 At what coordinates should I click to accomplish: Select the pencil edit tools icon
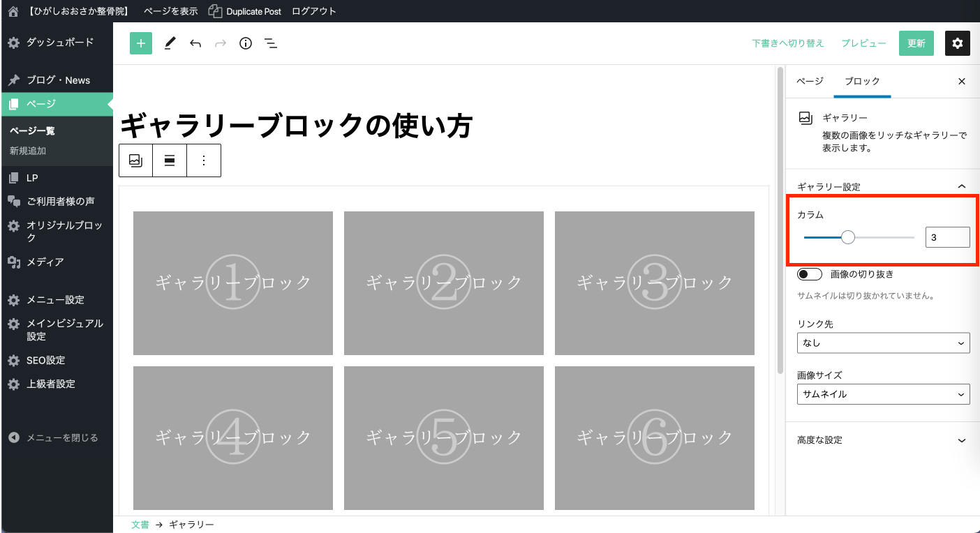pos(170,43)
